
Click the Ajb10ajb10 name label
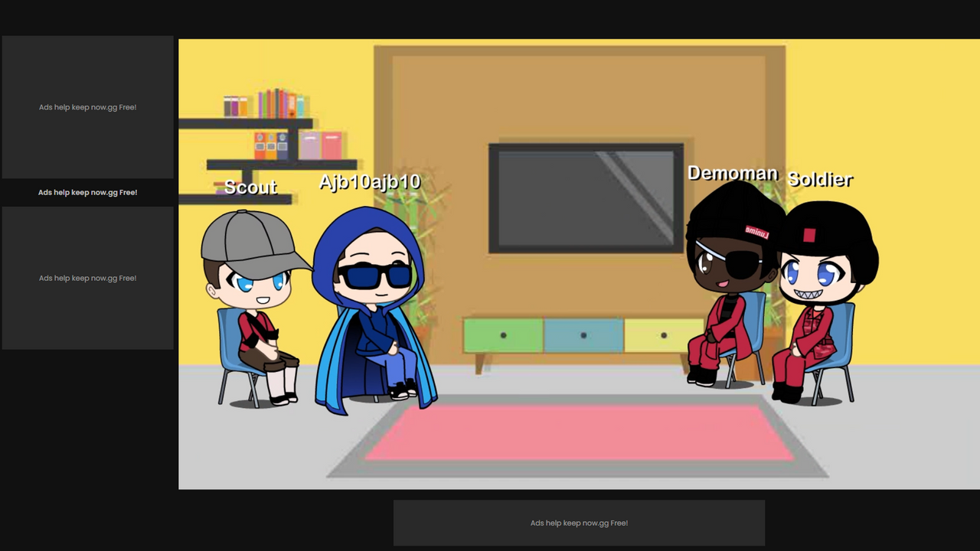[370, 182]
